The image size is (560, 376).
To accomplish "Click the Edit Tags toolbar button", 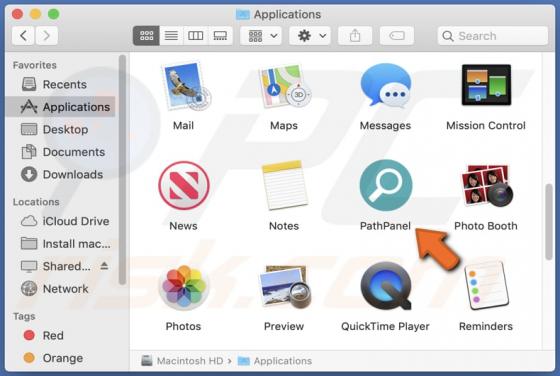I will [x=397, y=36].
